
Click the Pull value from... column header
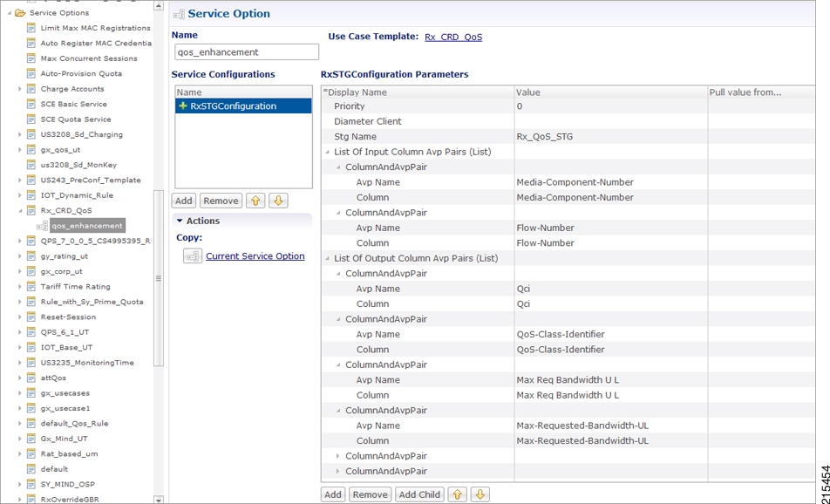coord(761,92)
